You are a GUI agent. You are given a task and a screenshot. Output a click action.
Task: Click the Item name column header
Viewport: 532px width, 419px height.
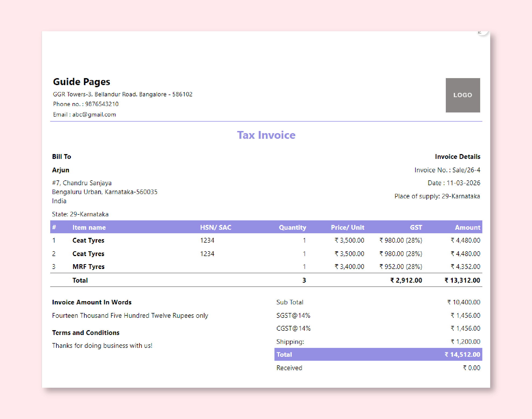(89, 227)
